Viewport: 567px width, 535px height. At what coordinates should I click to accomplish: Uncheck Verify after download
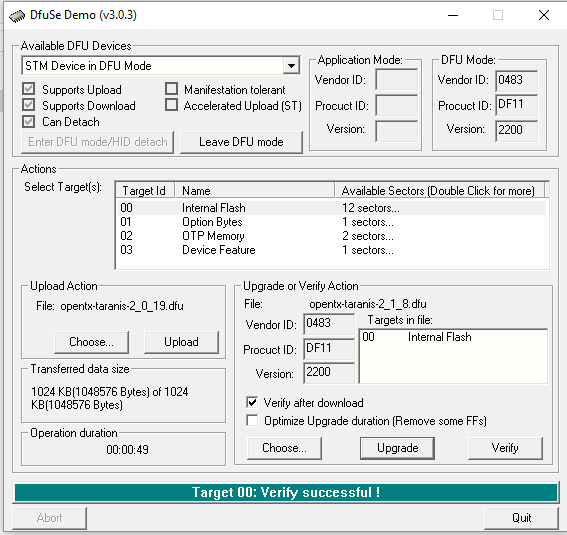(x=252, y=402)
